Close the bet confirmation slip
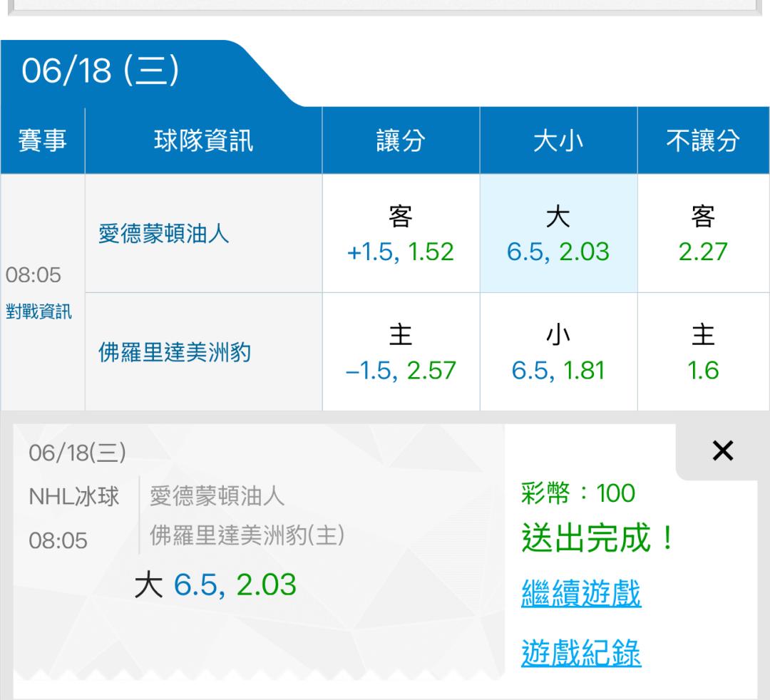Image resolution: width=770 pixels, height=700 pixels. (x=722, y=451)
